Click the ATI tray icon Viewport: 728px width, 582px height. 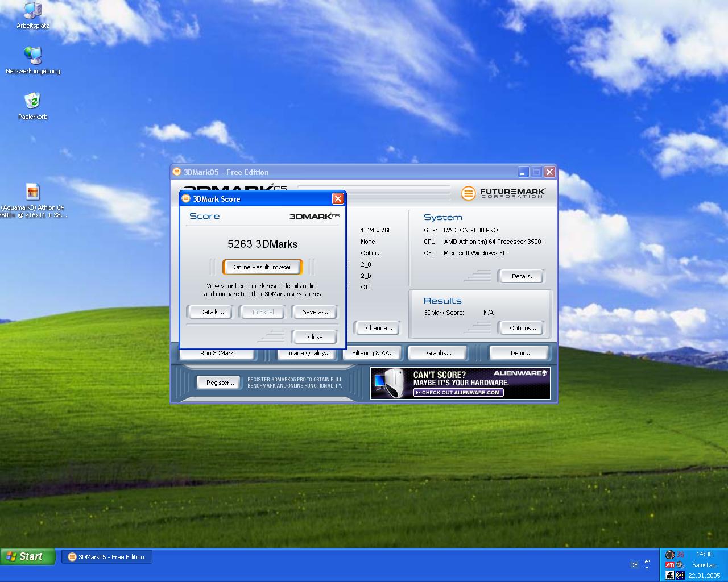pyautogui.click(x=670, y=565)
